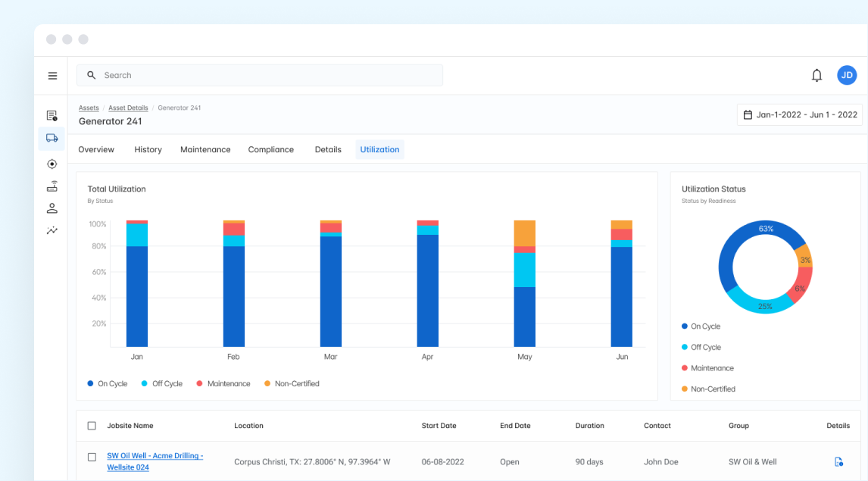The height and width of the screenshot is (481, 868).
Task: Switch to the Maintenance tab
Action: [x=205, y=149]
